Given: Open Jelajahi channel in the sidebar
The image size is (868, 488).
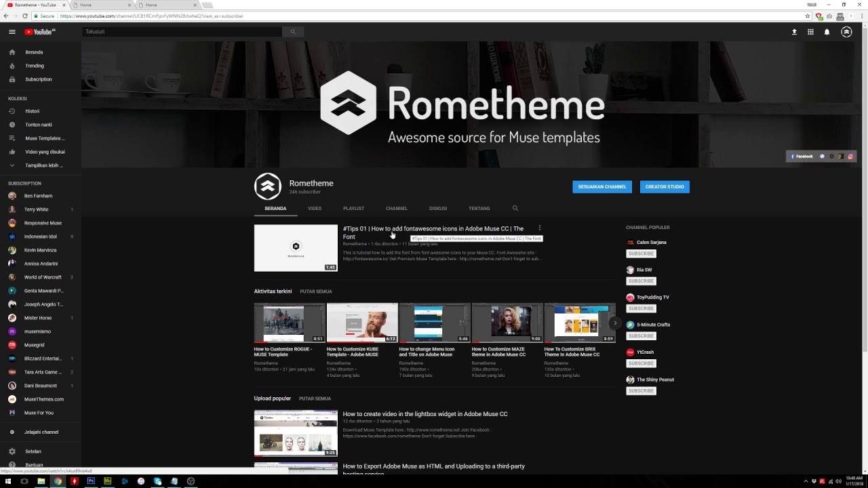Looking at the screenshot, I should point(41,432).
